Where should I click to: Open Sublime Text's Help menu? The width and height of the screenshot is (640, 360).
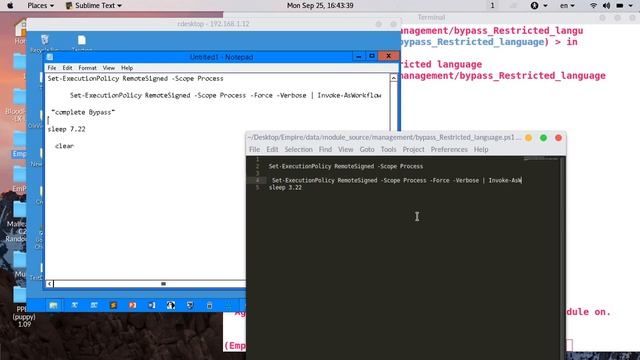pos(481,149)
